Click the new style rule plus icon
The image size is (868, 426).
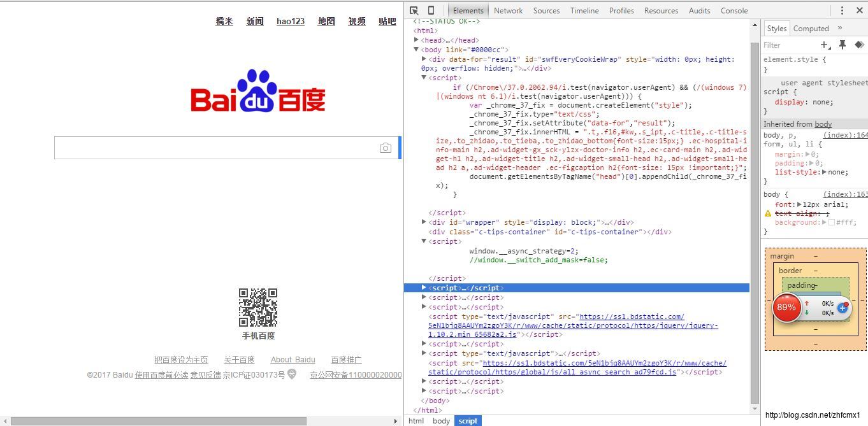coord(825,45)
